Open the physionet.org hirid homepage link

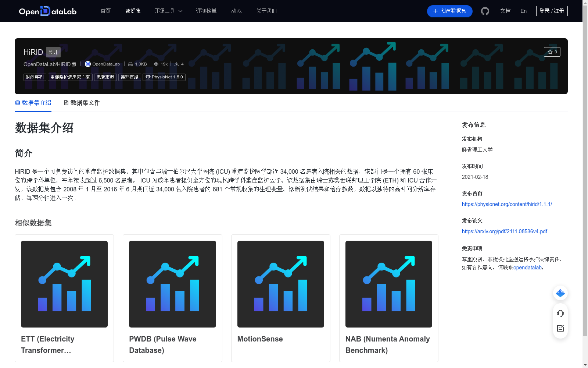[507, 204]
